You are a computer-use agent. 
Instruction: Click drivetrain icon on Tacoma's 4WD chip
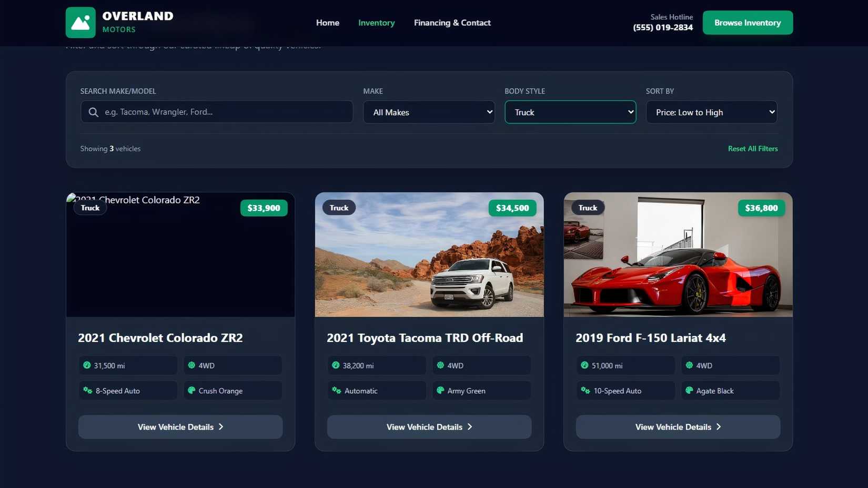point(440,365)
